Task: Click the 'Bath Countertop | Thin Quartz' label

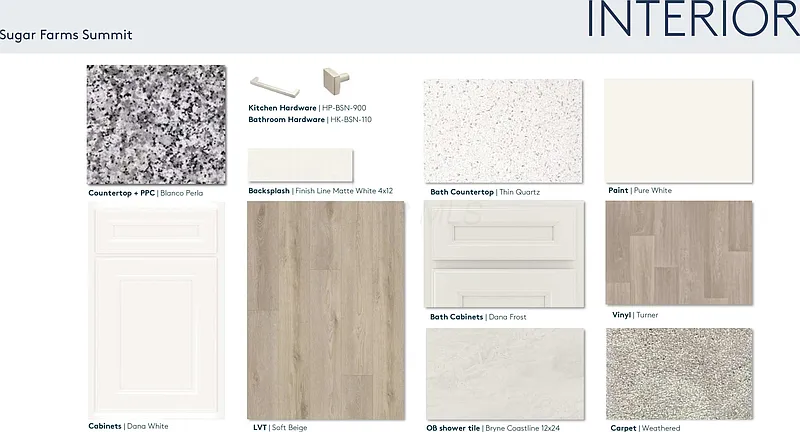Action: (485, 192)
